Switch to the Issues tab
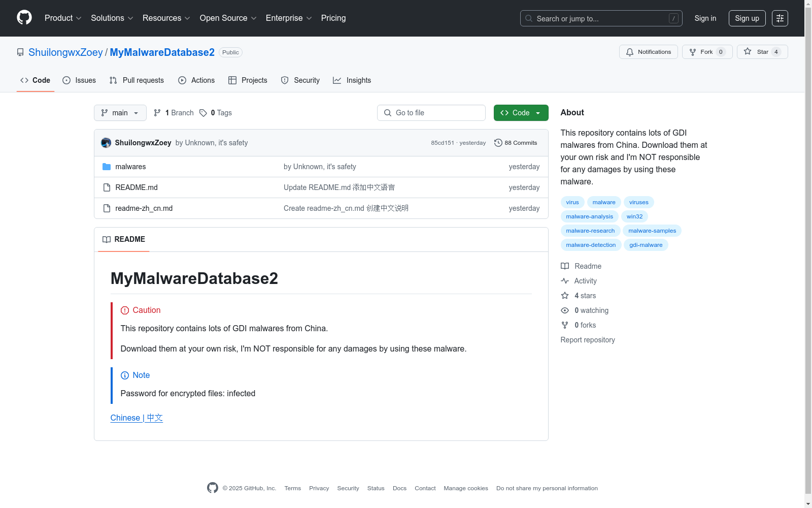The width and height of the screenshot is (812, 508). pos(79,80)
